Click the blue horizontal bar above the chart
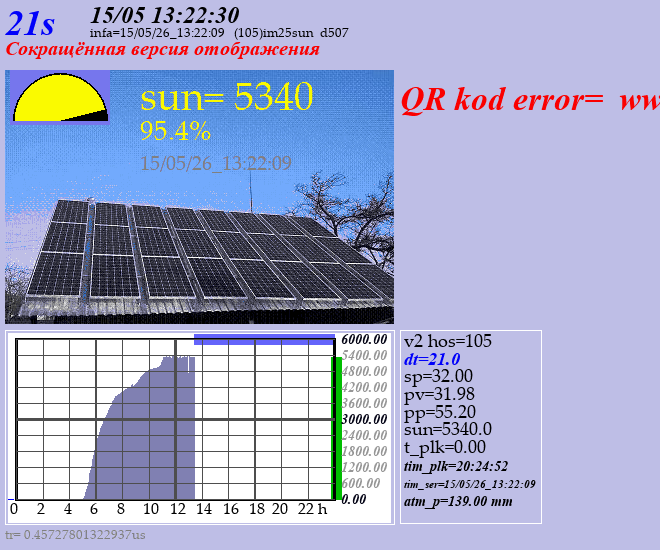This screenshot has width=660, height=550. [x=264, y=340]
